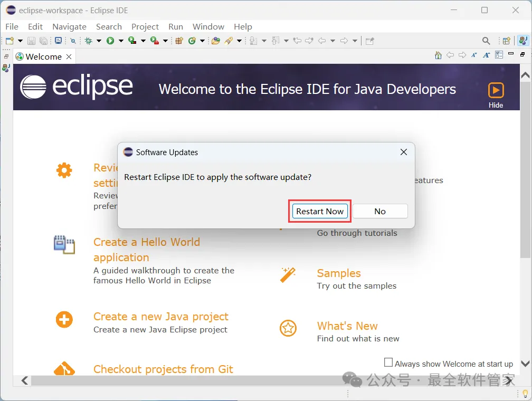The image size is (532, 401).
Task: Click the Next Annotation icon
Action: 253,41
